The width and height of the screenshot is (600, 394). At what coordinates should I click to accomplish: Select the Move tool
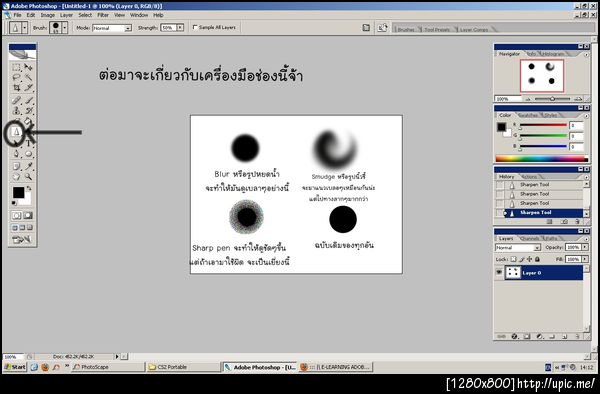(28, 68)
